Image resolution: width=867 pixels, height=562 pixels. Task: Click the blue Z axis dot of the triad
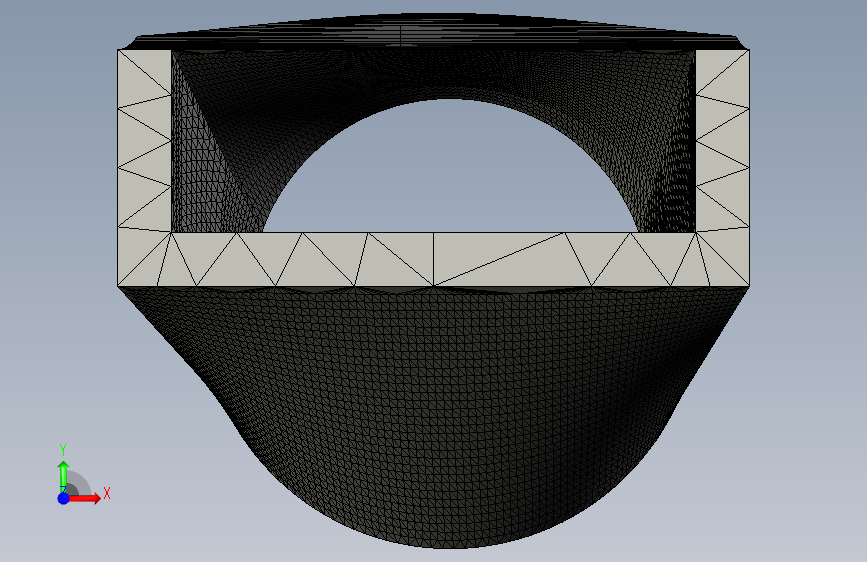coord(64,498)
